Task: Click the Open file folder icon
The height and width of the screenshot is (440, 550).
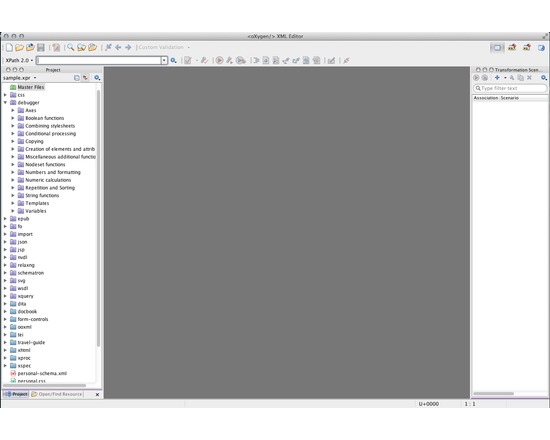Action: [19, 47]
